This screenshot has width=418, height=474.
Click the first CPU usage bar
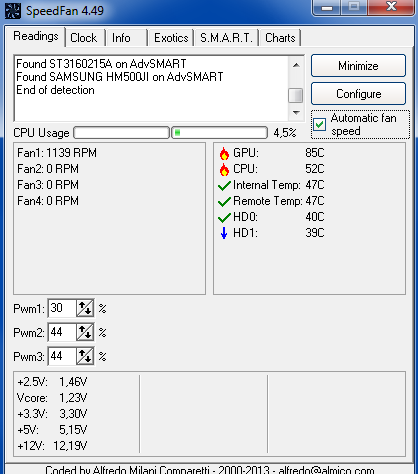coord(121,133)
